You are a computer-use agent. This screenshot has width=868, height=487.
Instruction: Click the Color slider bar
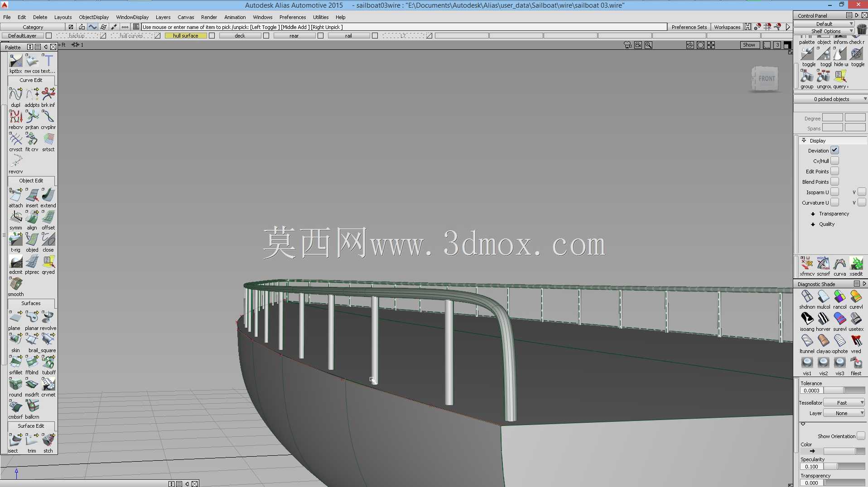click(x=844, y=451)
